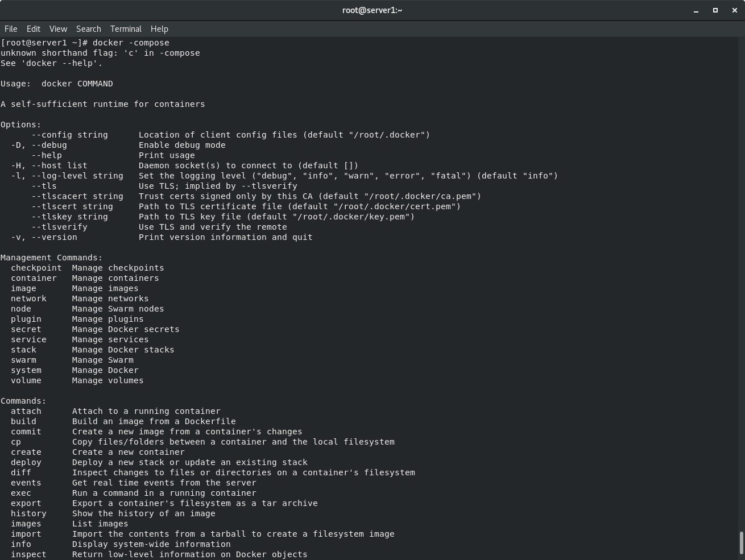Click the 'events' command
745x560 pixels.
[26, 483]
